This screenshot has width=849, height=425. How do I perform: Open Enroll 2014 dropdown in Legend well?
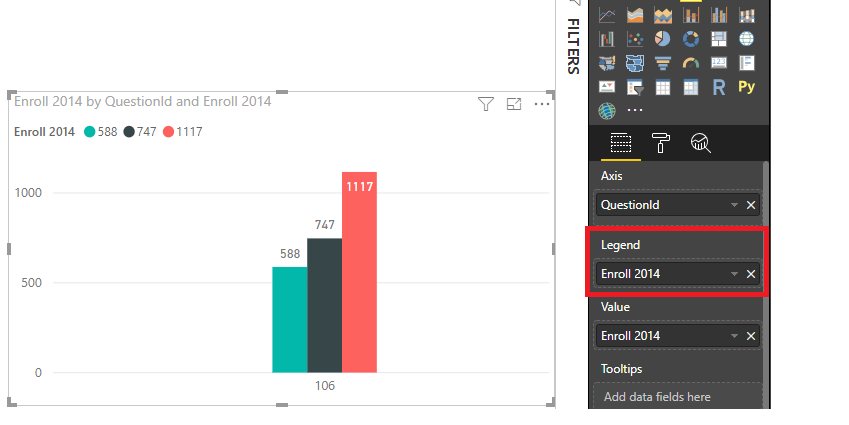734,274
